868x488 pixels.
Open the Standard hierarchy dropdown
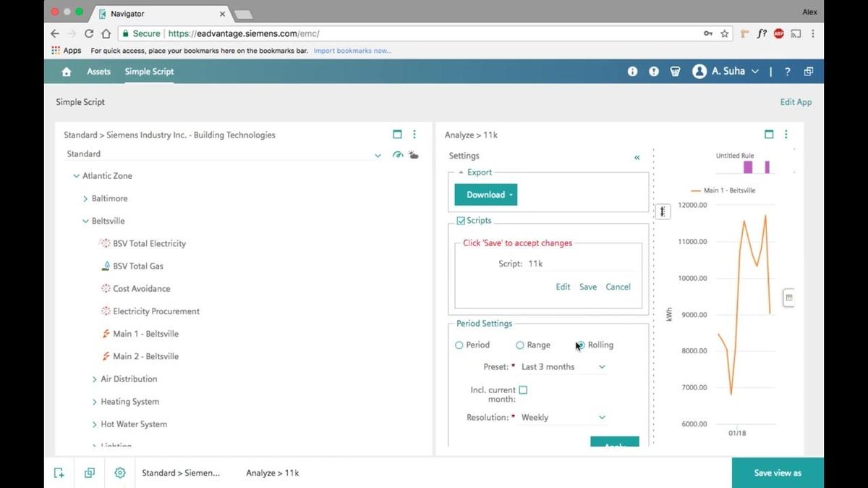click(378, 155)
